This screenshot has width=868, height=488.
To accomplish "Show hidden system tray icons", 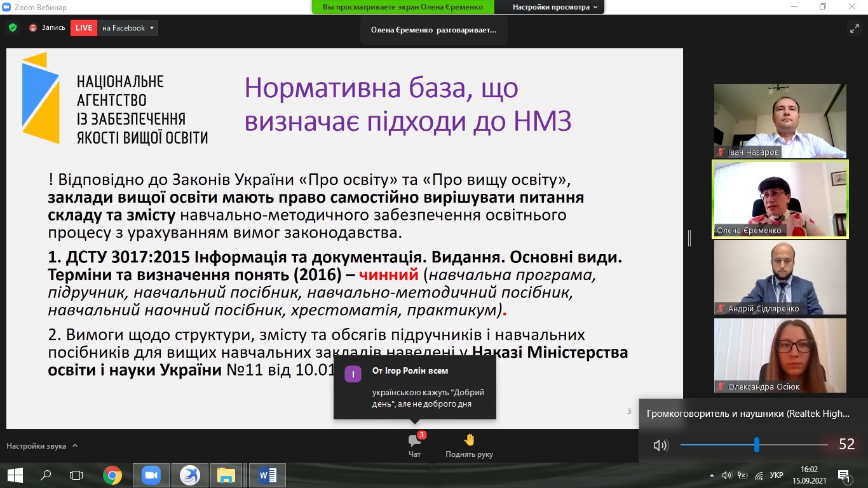I will tap(712, 475).
